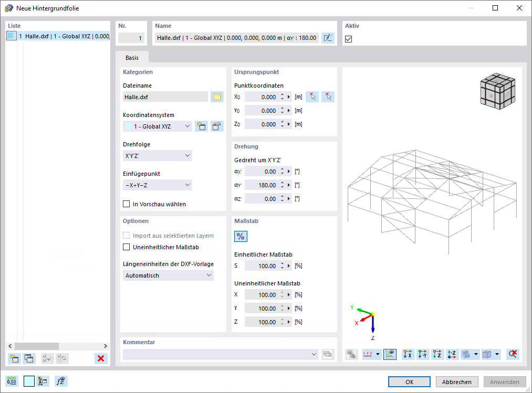Screen dimensions: 532x393
Task: Expand the Kommentar dropdown
Action: point(314,354)
